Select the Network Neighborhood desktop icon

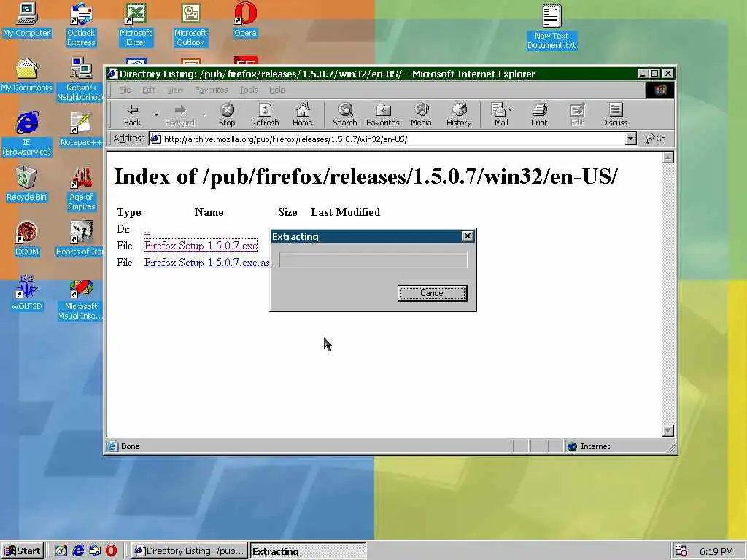pyautogui.click(x=81, y=79)
